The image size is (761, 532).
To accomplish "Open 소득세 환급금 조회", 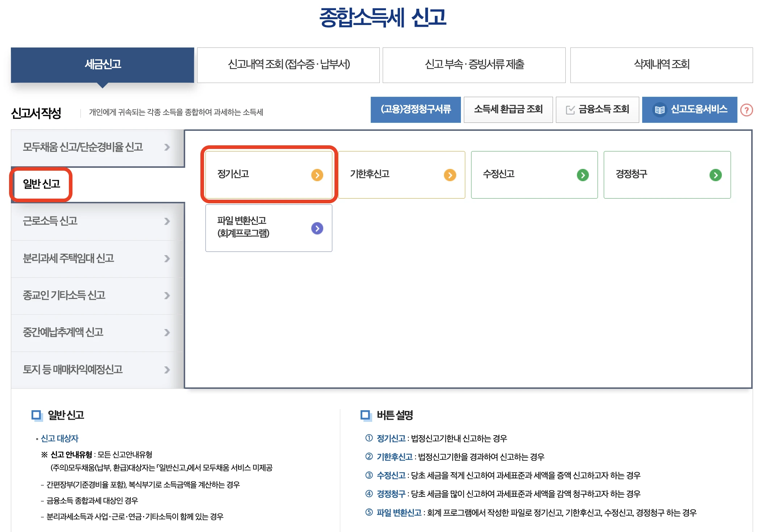I will (x=508, y=109).
